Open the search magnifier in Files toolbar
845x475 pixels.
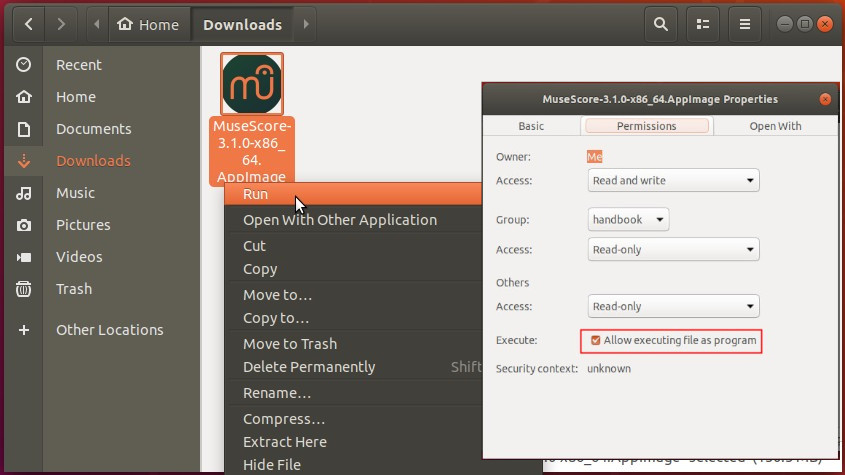pyautogui.click(x=661, y=24)
